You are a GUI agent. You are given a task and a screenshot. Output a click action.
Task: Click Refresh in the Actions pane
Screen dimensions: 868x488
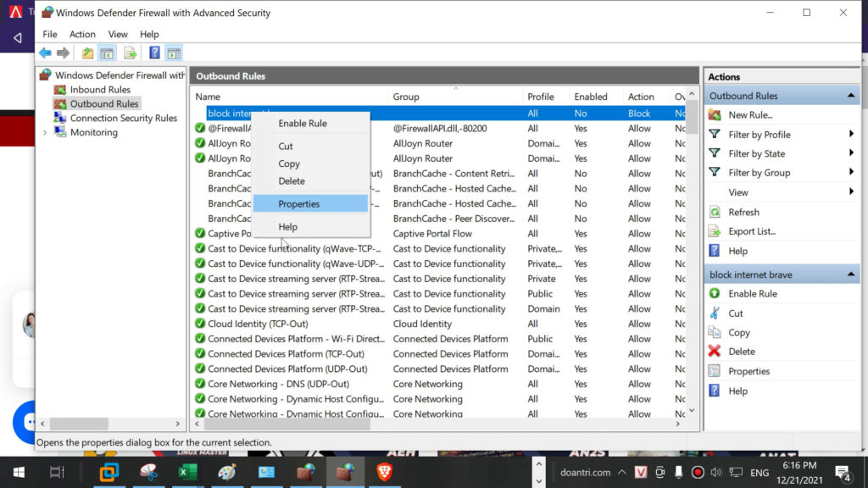pyautogui.click(x=743, y=212)
